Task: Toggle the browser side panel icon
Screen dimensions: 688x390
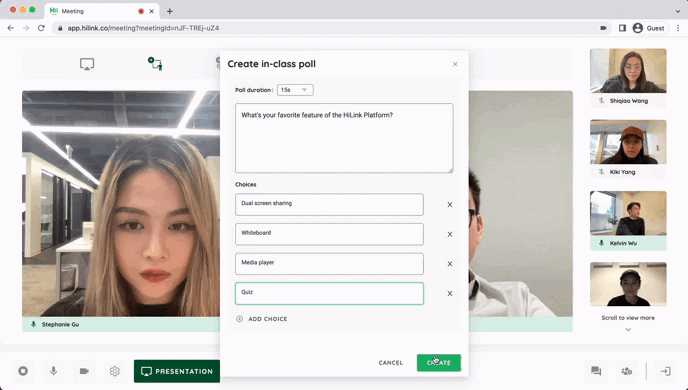Action: [622, 28]
